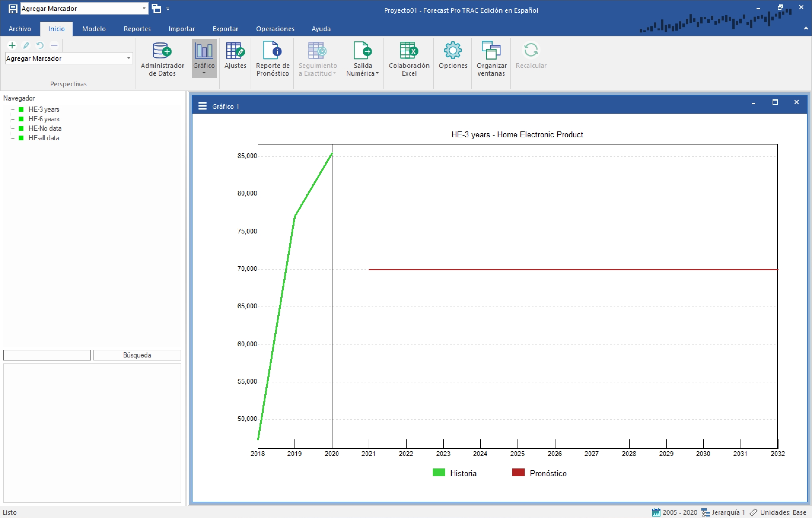Open the Gráfico 1 hamburger menu
This screenshot has width=812, height=518.
pyautogui.click(x=202, y=106)
